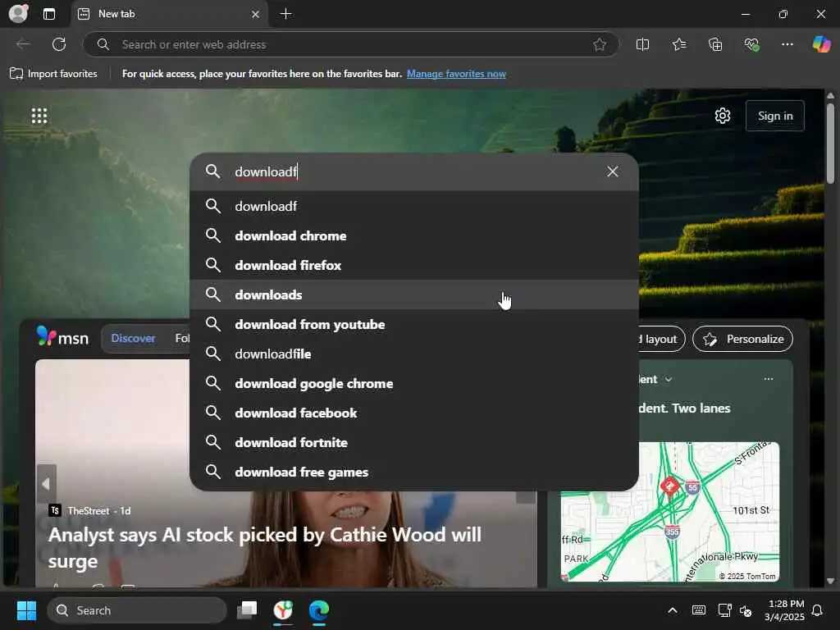Show hidden system tray icons
The height and width of the screenshot is (630, 840).
[x=673, y=610]
